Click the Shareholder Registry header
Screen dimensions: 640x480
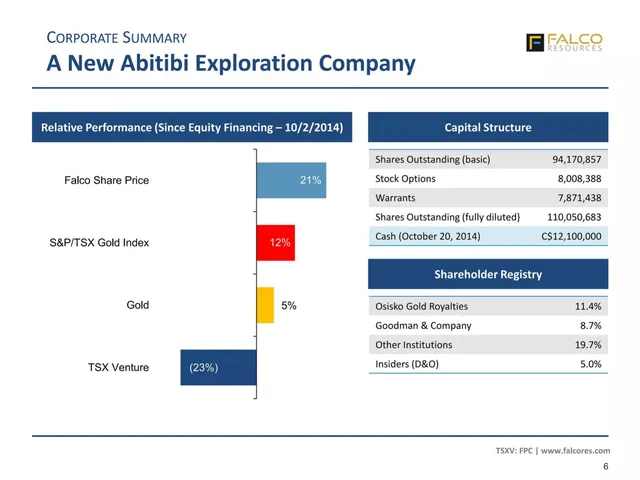[x=488, y=274]
